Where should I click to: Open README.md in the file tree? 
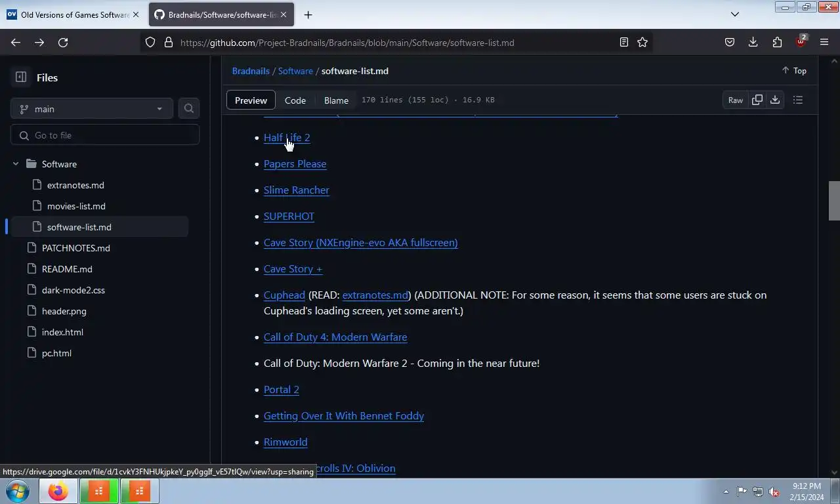[x=67, y=269]
